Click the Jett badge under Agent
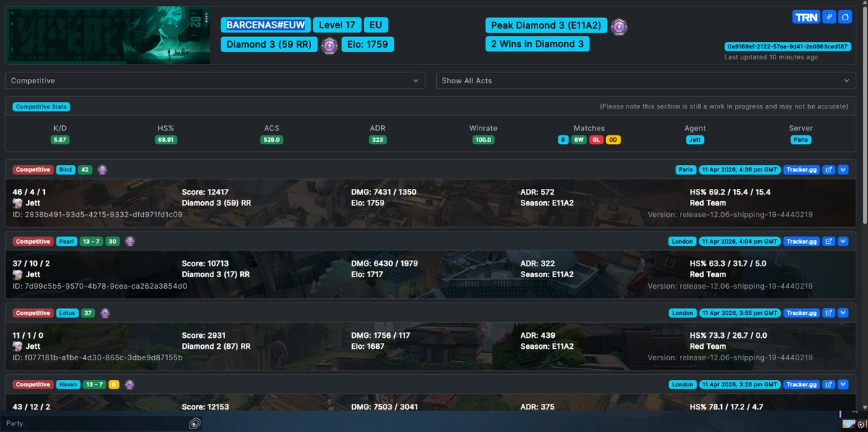This screenshot has width=868, height=432. [695, 140]
